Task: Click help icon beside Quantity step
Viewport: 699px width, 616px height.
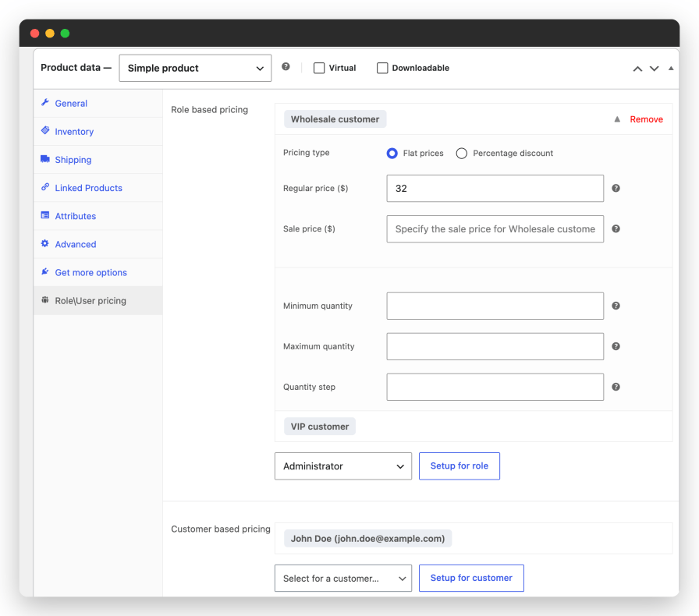Action: (616, 387)
